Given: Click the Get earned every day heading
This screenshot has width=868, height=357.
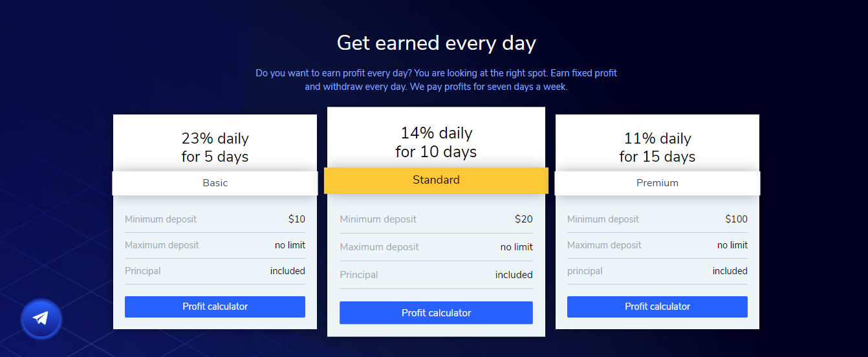Looking at the screenshot, I should click(437, 43).
